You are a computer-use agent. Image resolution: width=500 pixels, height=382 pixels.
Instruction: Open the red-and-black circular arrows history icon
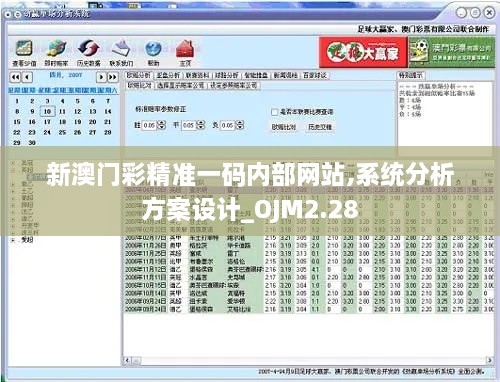(x=88, y=49)
